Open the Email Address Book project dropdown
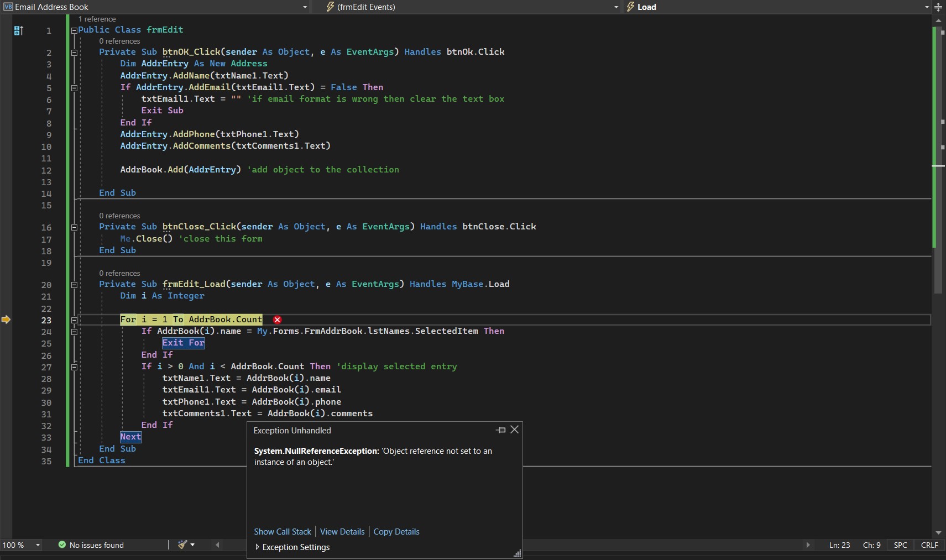Viewport: 946px width, 560px height. 305,7
